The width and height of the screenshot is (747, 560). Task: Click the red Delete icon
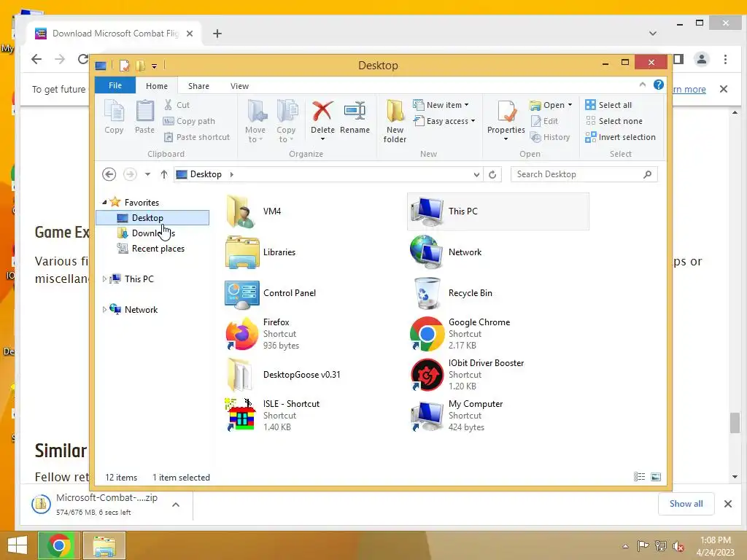pyautogui.click(x=322, y=111)
